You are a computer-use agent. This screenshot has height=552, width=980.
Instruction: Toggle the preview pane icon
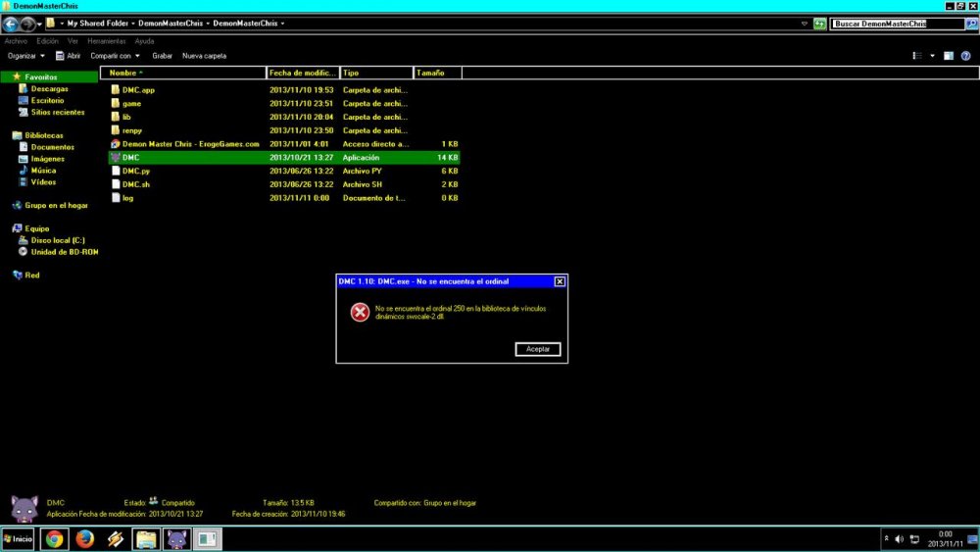(x=949, y=56)
